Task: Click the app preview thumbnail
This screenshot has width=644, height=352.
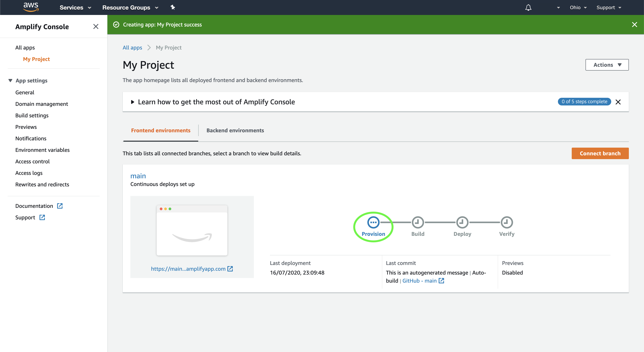Action: tap(192, 230)
